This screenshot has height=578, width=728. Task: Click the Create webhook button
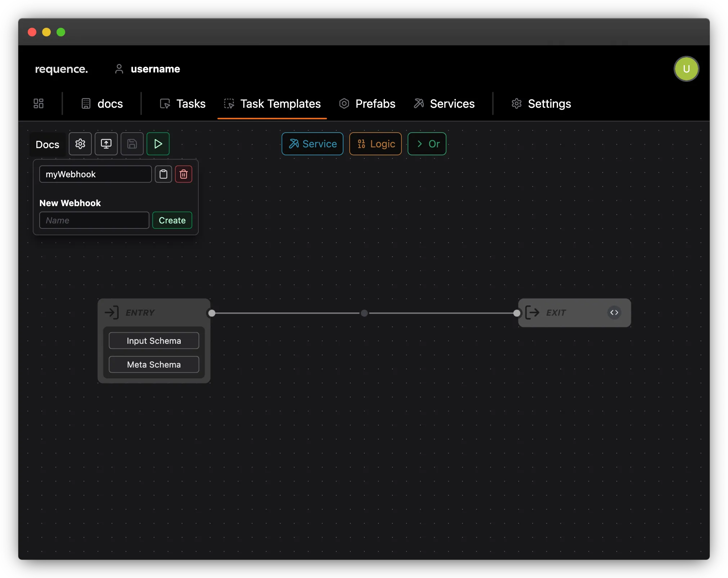coord(172,220)
